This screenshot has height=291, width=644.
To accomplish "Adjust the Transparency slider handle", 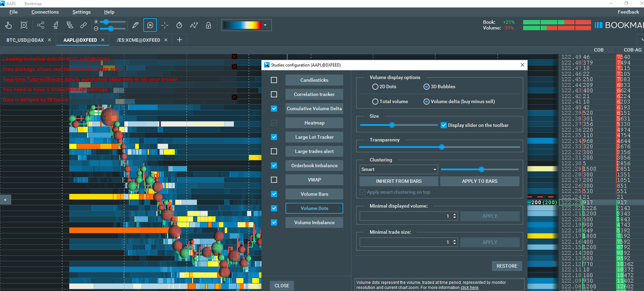I will click(442, 147).
